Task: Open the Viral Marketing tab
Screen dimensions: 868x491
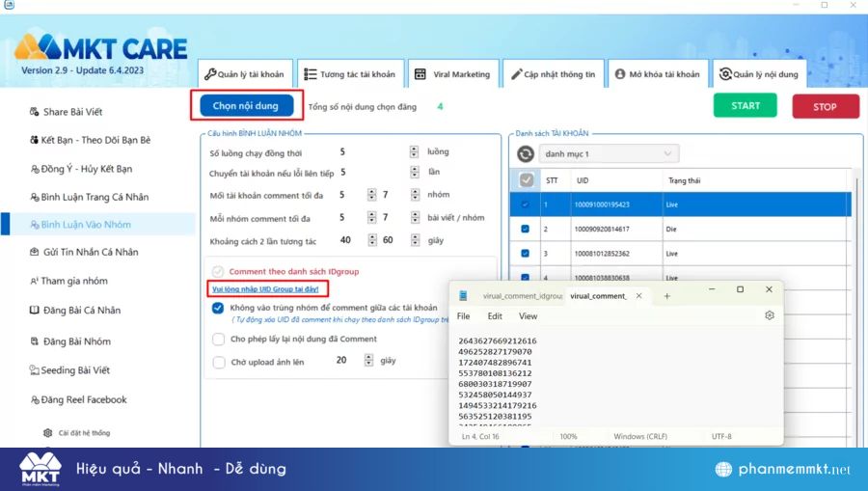Action: [x=453, y=73]
